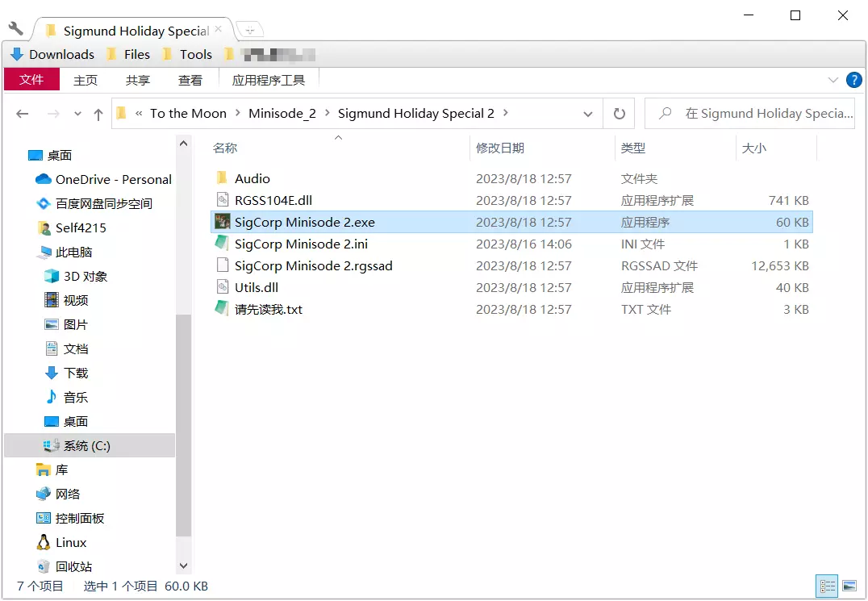
Task: Open the Downloads bookmark
Action: click(52, 54)
